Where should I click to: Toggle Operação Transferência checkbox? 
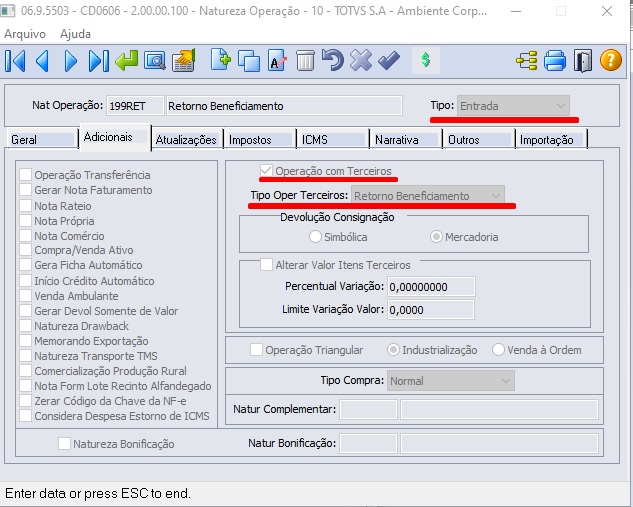pos(26,174)
